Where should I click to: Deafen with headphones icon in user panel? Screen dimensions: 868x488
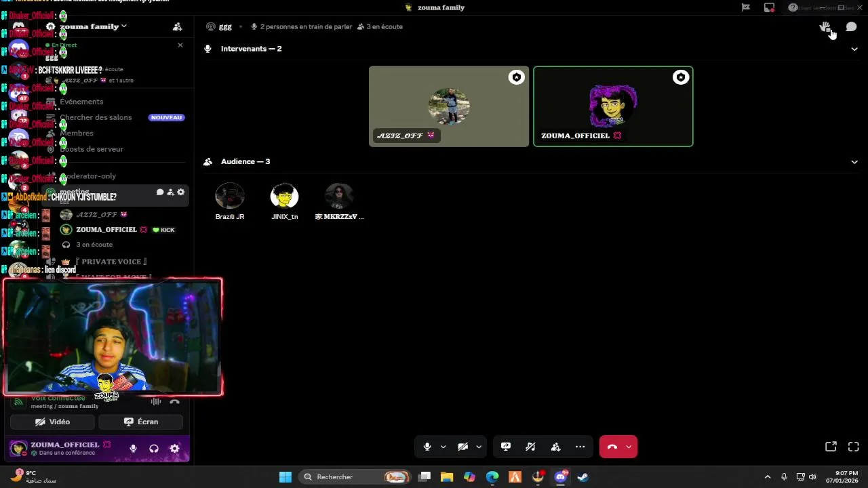click(x=154, y=449)
